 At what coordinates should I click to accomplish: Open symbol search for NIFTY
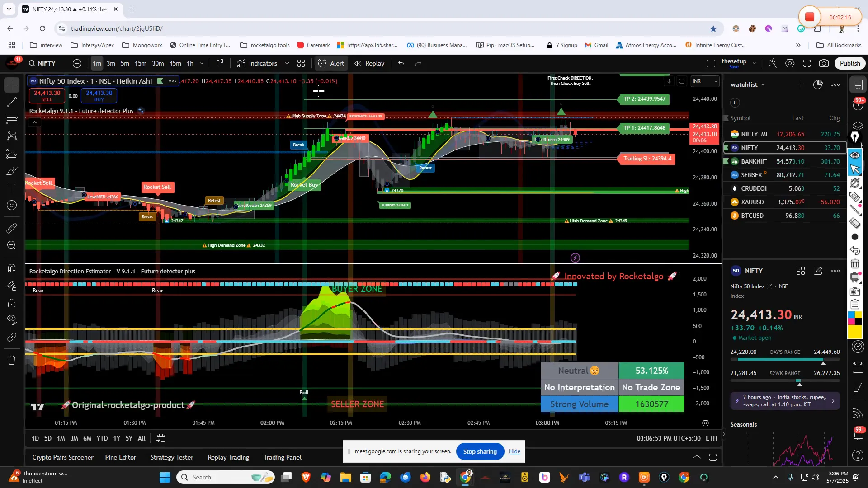[x=42, y=63]
